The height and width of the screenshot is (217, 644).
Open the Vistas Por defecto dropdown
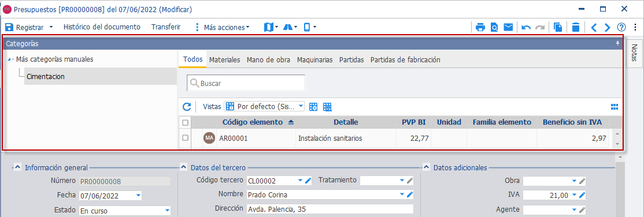[x=301, y=107]
